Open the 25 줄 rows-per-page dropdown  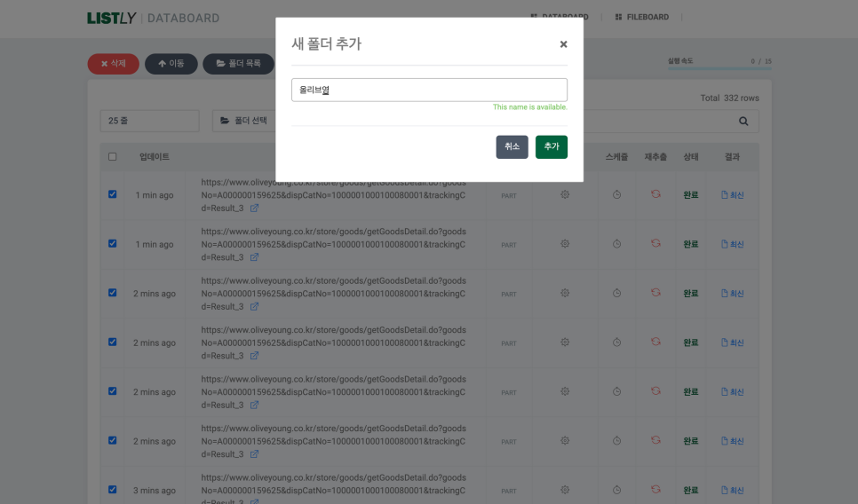point(149,121)
